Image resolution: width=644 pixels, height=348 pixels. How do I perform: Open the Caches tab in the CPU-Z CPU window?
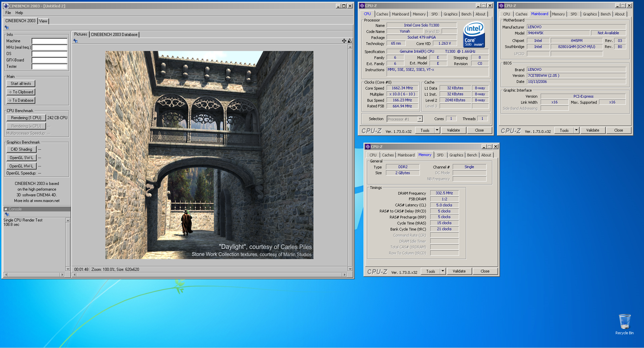click(x=382, y=14)
